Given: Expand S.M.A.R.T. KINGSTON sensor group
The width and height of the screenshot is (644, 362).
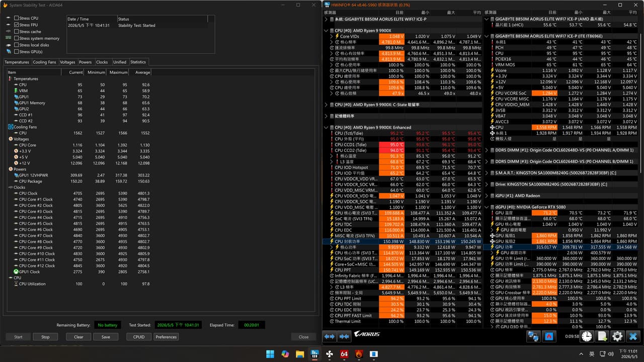Looking at the screenshot, I should click(x=487, y=172).
